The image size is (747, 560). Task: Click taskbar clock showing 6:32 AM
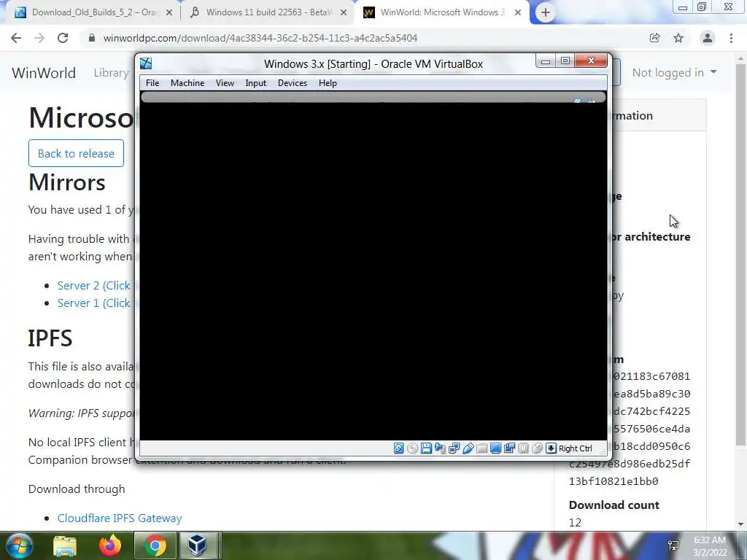tap(710, 545)
